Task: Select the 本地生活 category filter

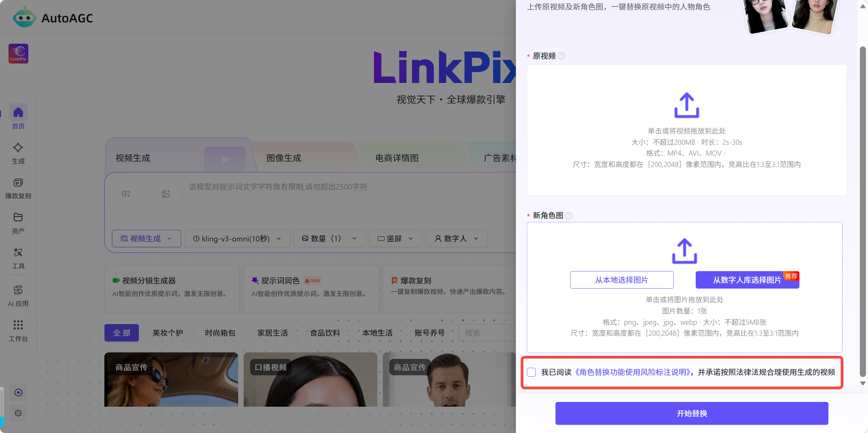Action: (377, 333)
